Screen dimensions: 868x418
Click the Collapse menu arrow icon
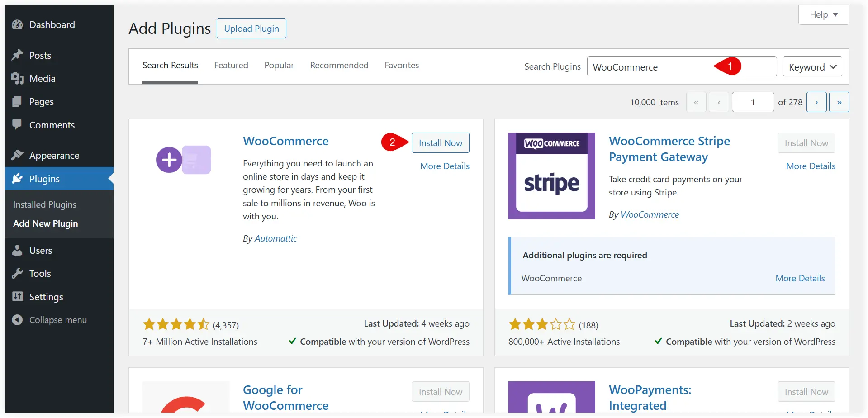click(x=17, y=320)
